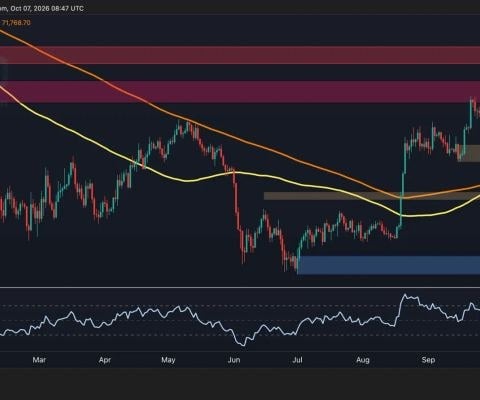The height and width of the screenshot is (400, 480).
Task: Click the orange "71,768.70" indicator value
Action: pos(16,23)
